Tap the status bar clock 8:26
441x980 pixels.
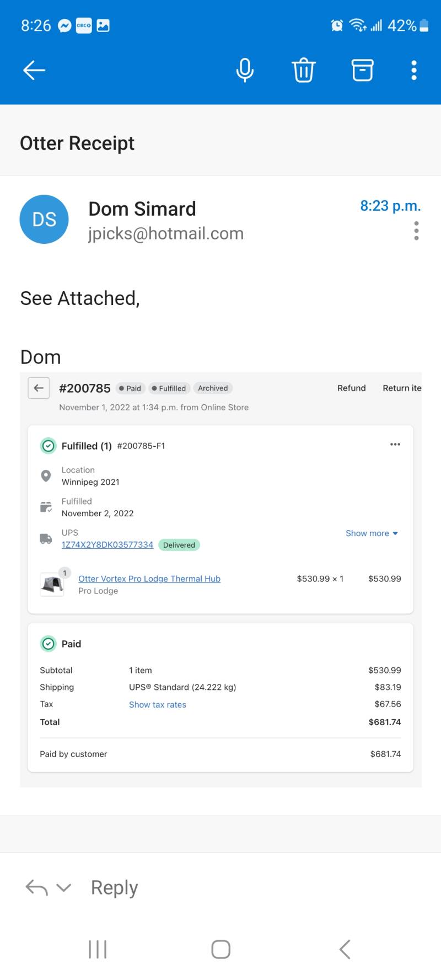[x=36, y=25]
